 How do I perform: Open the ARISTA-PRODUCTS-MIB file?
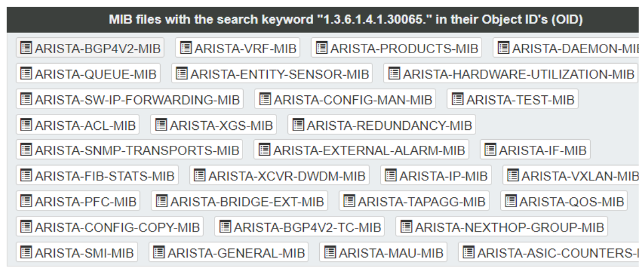pyautogui.click(x=397, y=48)
